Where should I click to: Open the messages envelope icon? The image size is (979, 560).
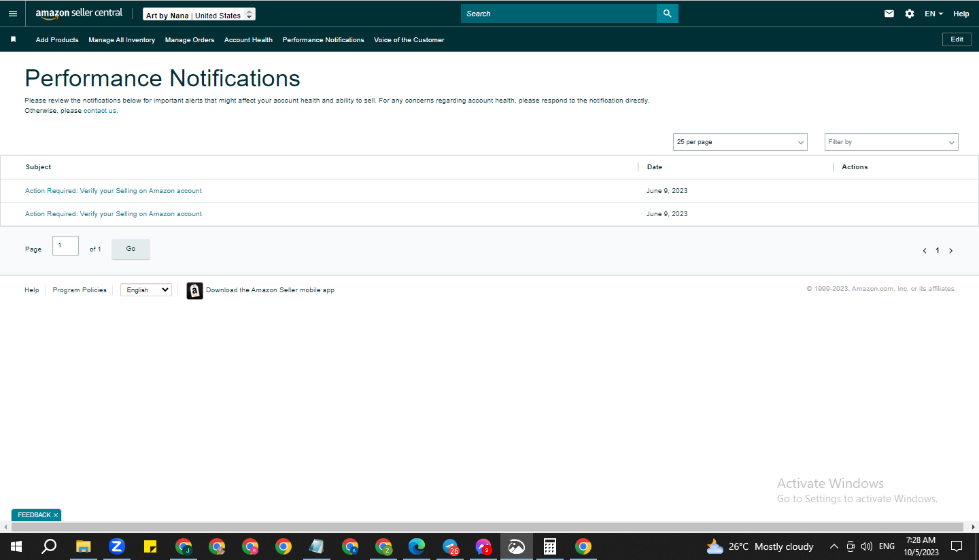(x=889, y=14)
